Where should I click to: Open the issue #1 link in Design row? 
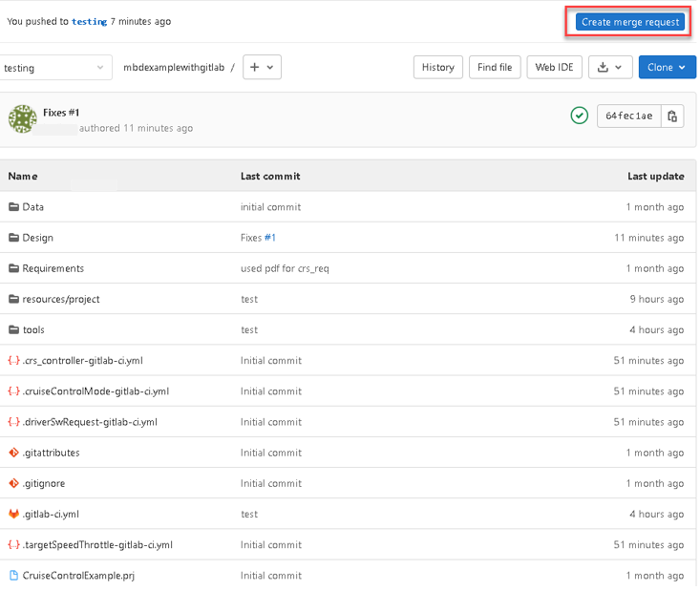270,238
